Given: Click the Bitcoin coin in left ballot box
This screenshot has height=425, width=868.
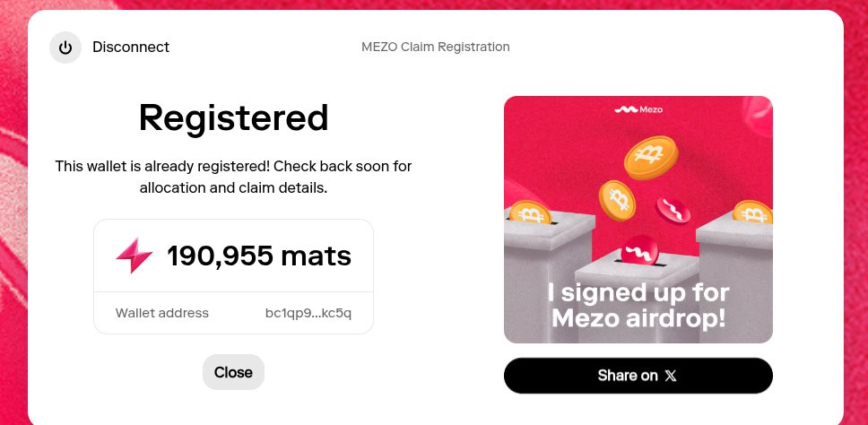Looking at the screenshot, I should coord(529,212).
